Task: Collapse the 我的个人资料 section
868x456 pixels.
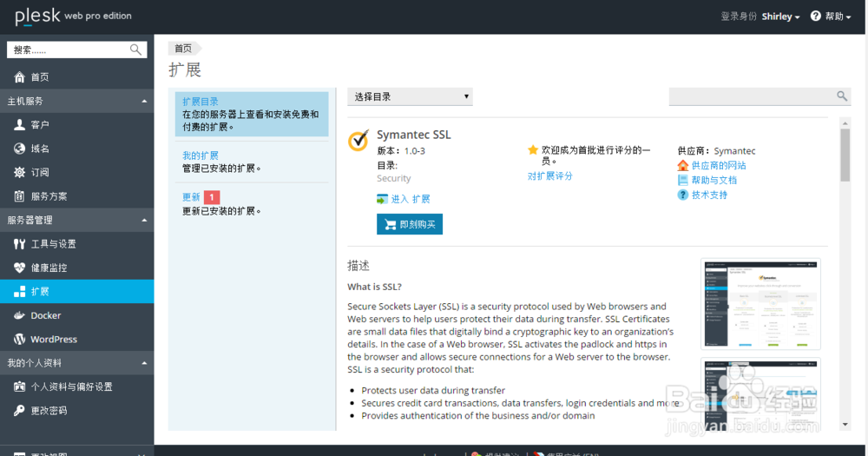Action: 144,363
